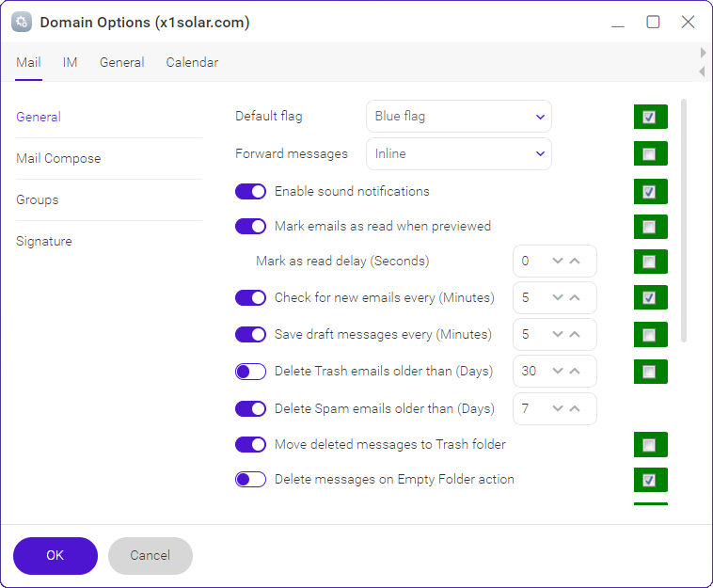The width and height of the screenshot is (713, 588).
Task: Click the increase arrow for Delete Spam emails days
Action: pyautogui.click(x=575, y=408)
